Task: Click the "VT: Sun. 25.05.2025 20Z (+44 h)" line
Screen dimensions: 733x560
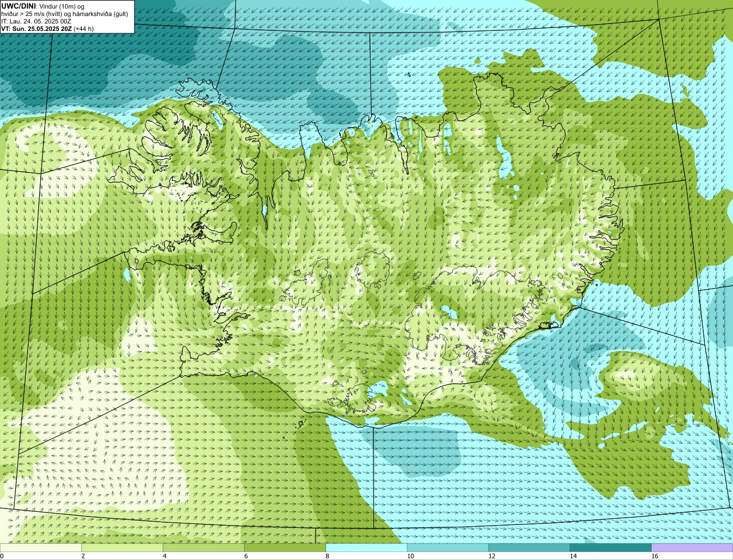Action: pos(48,29)
